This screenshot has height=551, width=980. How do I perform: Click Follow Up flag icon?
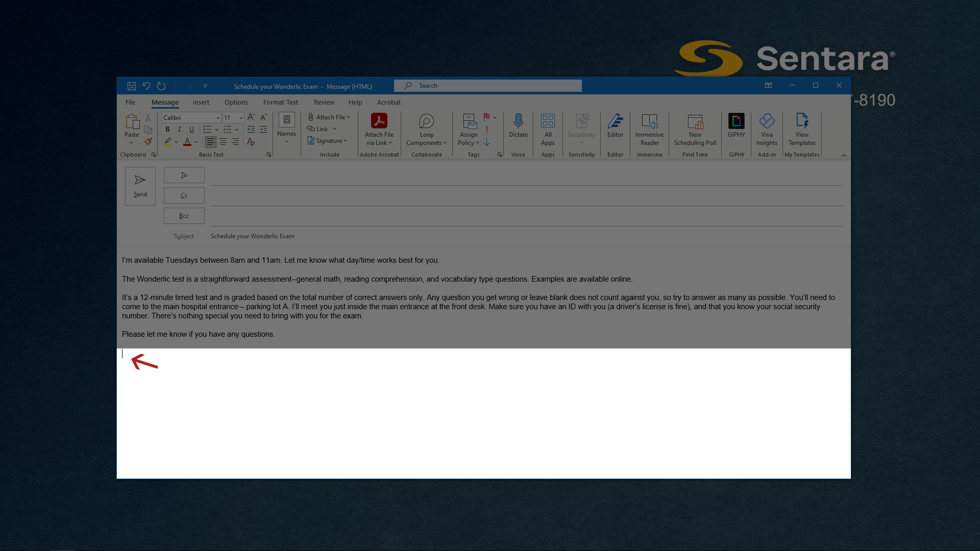click(487, 117)
